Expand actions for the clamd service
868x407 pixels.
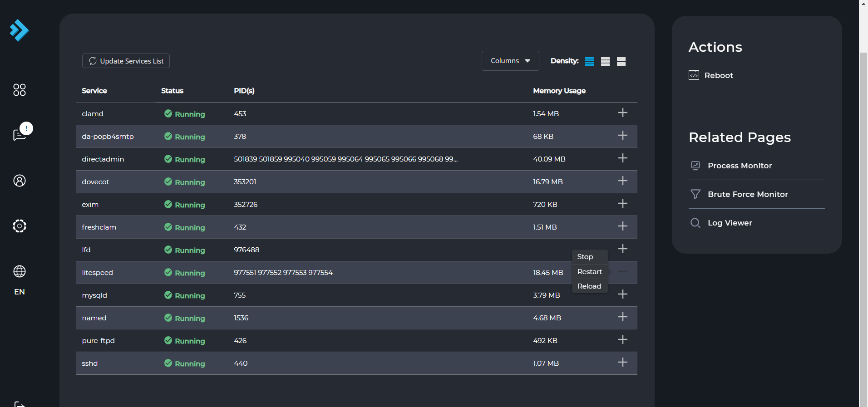point(623,113)
